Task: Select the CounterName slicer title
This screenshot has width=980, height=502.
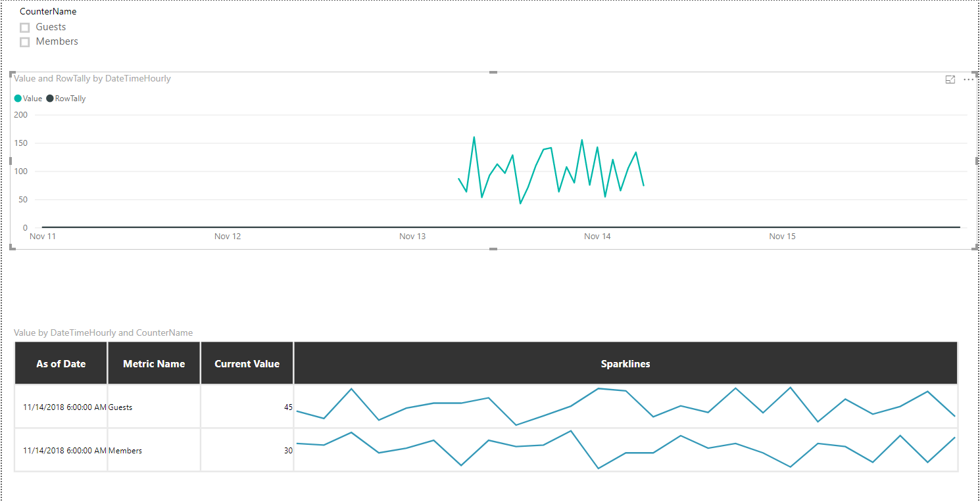Action: tap(48, 11)
